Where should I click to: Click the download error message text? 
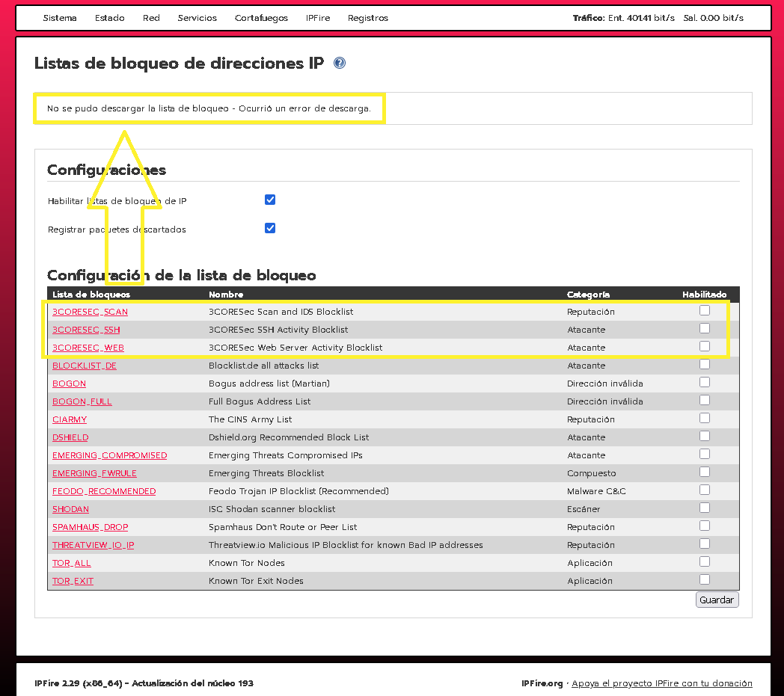(x=209, y=108)
